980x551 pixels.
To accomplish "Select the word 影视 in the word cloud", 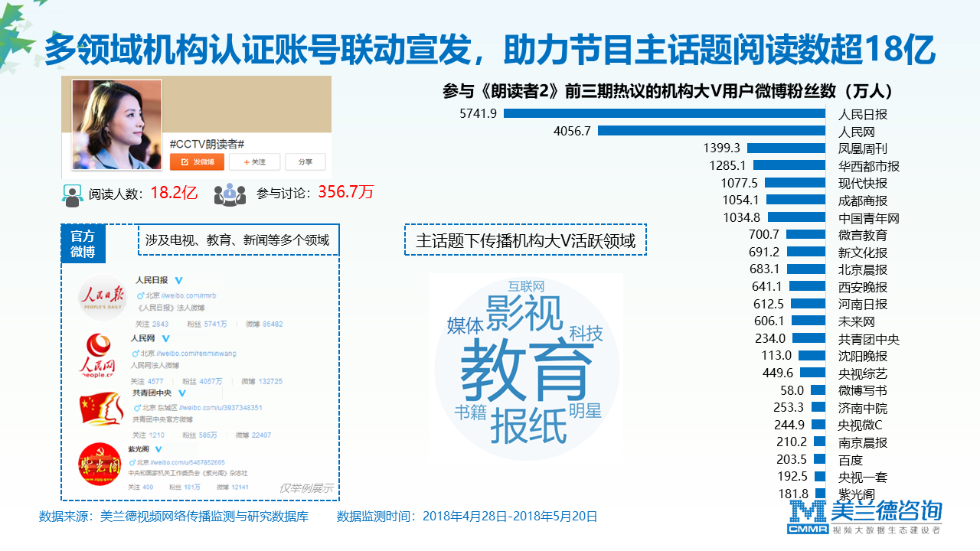I will pos(524,313).
